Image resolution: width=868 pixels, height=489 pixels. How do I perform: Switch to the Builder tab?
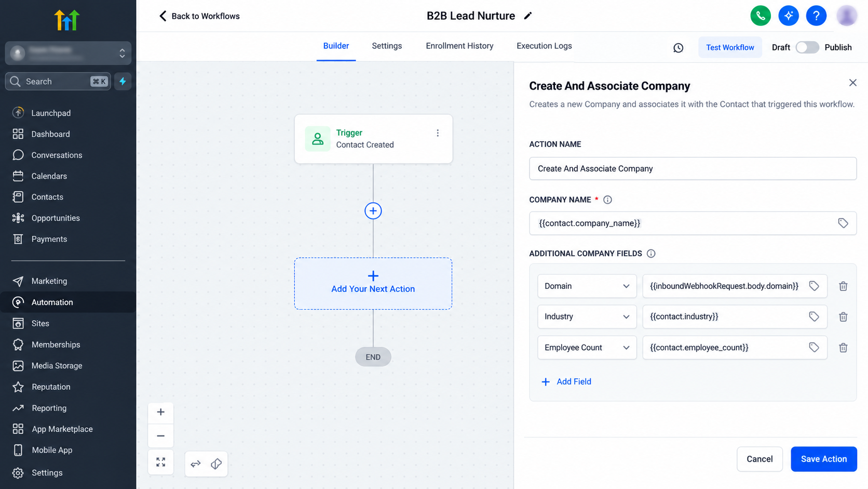coord(336,46)
